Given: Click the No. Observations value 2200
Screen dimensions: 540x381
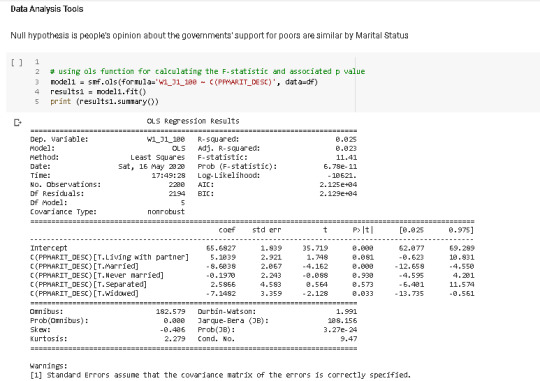Looking at the screenshot, I should point(177,184).
